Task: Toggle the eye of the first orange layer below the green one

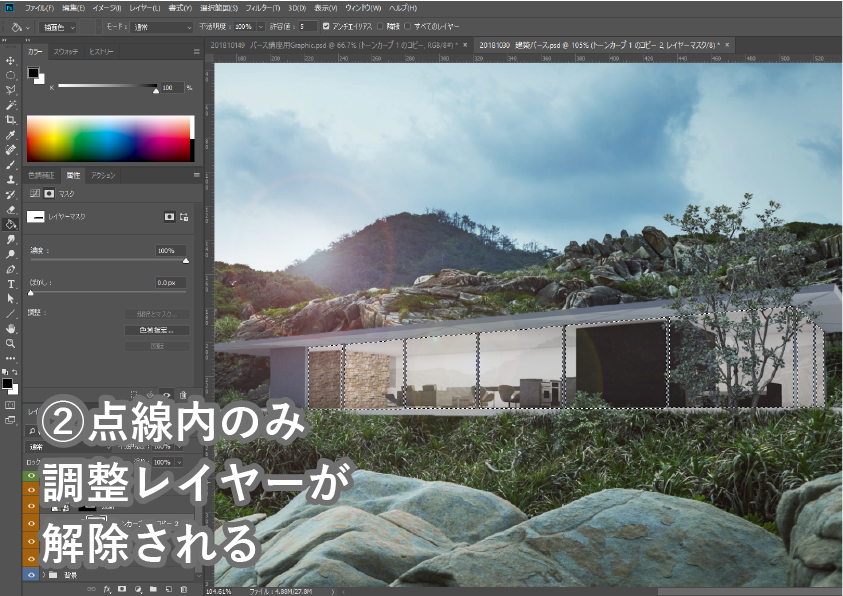Action: pyautogui.click(x=31, y=490)
